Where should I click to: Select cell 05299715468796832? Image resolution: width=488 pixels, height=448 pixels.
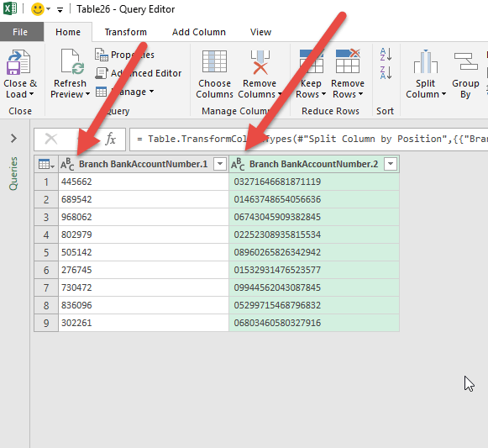tap(314, 305)
